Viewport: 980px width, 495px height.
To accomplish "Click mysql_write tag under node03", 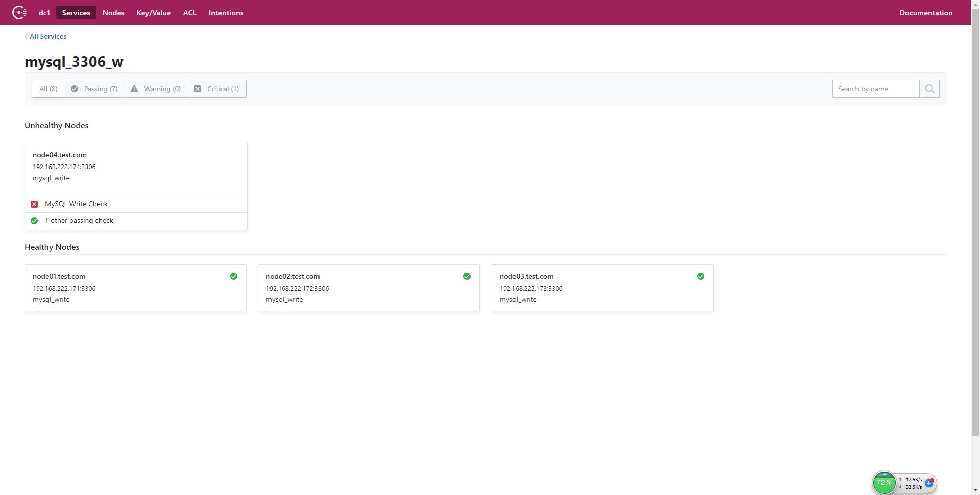I will (518, 300).
